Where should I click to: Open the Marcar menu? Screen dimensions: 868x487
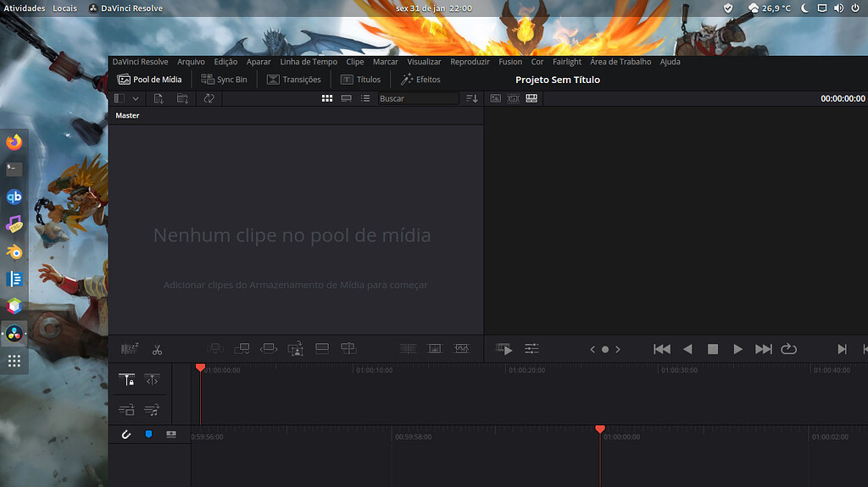point(386,62)
